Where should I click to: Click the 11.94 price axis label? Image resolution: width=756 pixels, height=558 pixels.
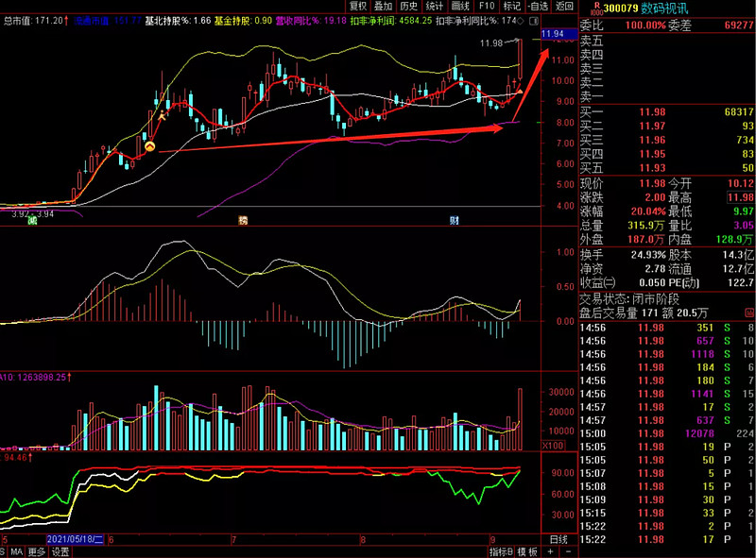pos(558,34)
